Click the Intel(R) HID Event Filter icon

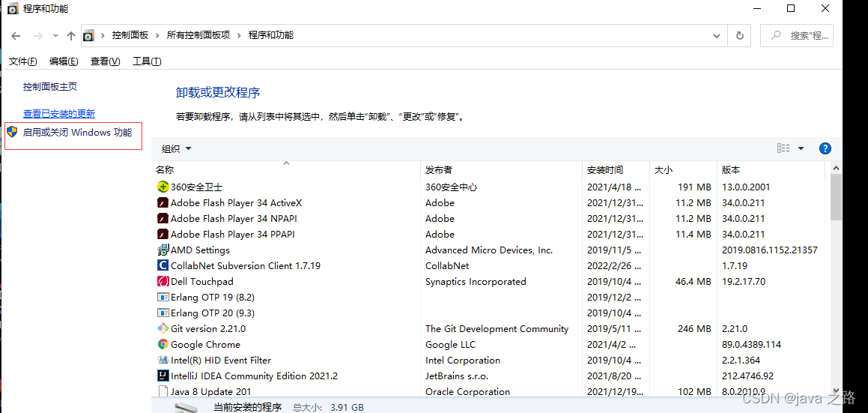(163, 360)
